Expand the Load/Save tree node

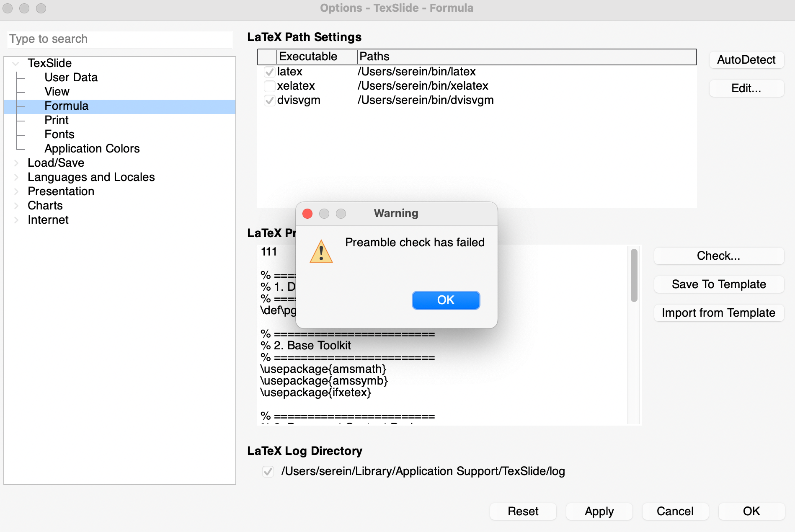(16, 163)
